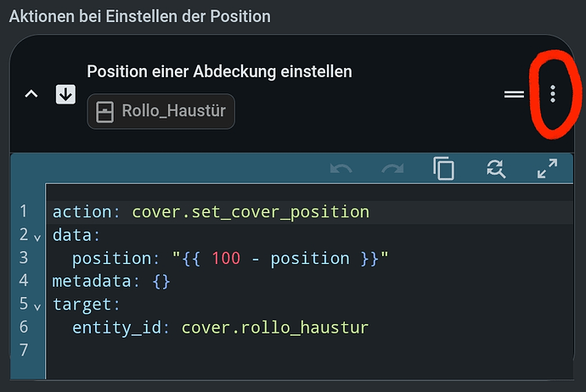The width and height of the screenshot is (586, 392).
Task: Click the entity_id cover.rollo_haustur line
Action: point(220,328)
